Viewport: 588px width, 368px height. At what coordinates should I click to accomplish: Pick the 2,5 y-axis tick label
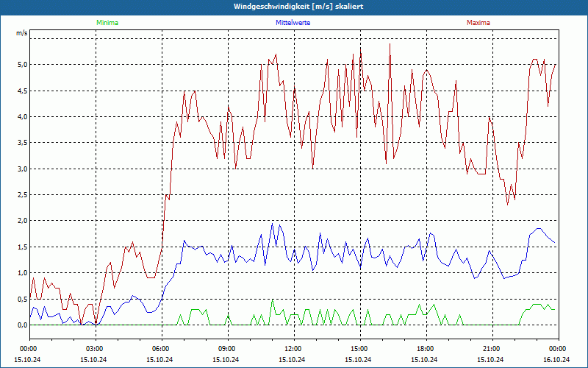[23, 195]
